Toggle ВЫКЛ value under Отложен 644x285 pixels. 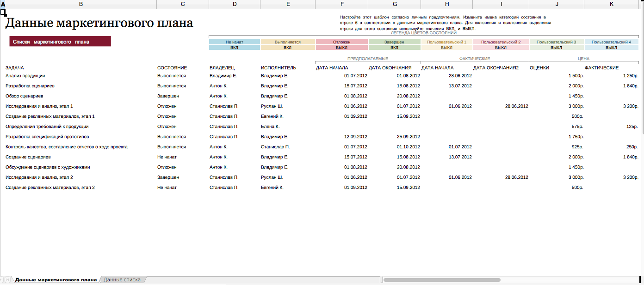coord(341,48)
